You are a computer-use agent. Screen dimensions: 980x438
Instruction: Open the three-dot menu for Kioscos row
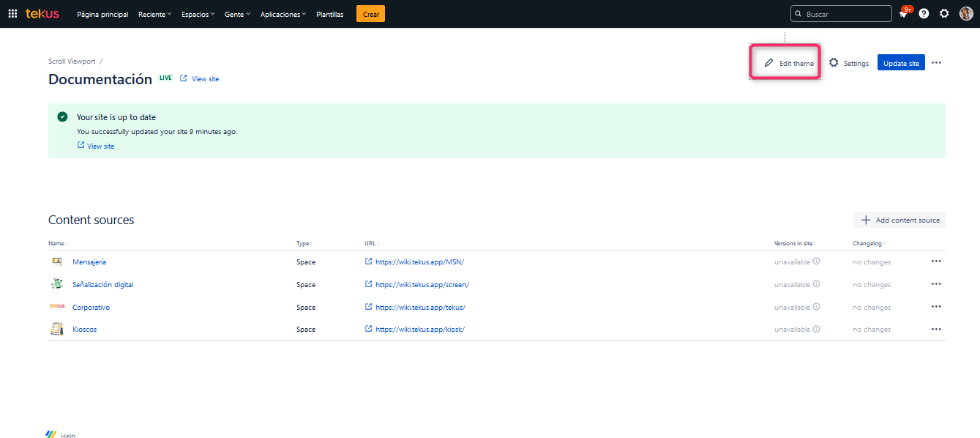[x=936, y=330]
